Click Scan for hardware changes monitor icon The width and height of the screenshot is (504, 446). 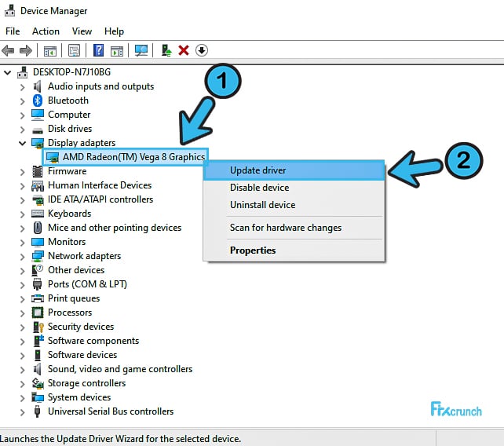(141, 50)
